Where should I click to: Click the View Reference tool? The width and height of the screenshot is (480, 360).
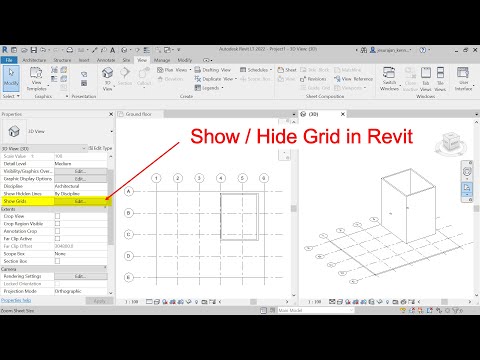point(353,79)
